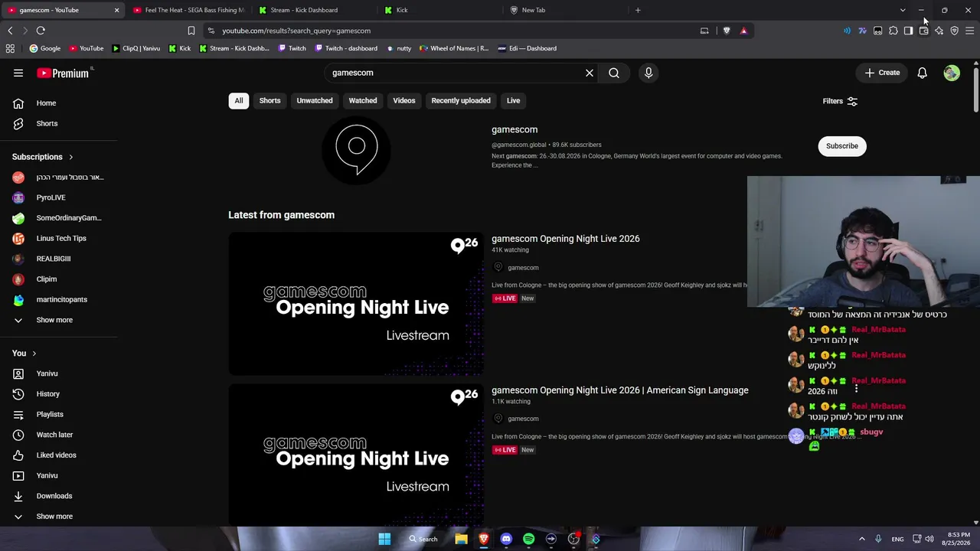Select the Recently uploaded filter chip
This screenshot has width=980, height=551.
coord(461,100)
